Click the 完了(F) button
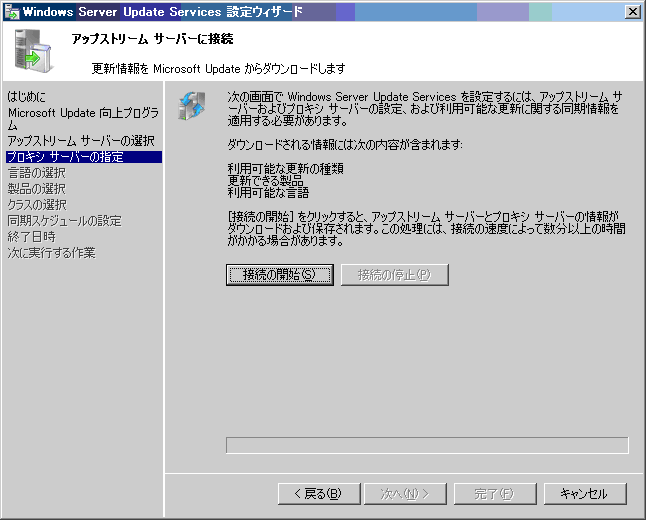 pos(495,494)
